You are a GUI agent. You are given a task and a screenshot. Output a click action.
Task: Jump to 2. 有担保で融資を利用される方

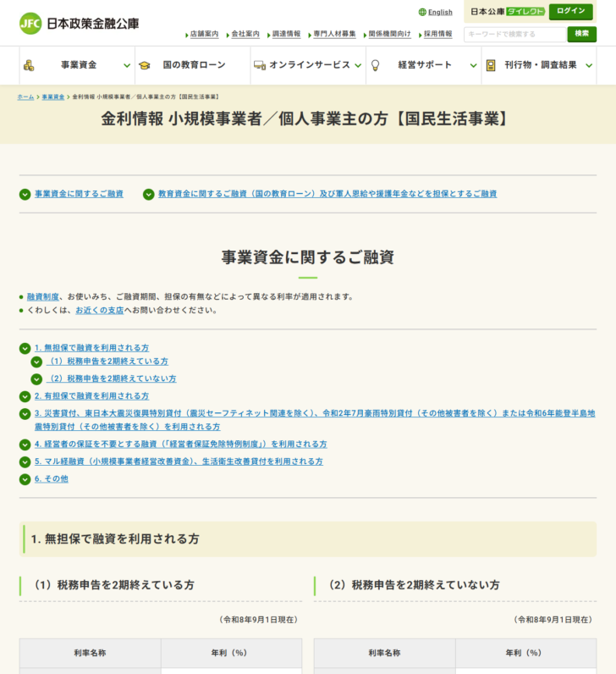(x=92, y=396)
